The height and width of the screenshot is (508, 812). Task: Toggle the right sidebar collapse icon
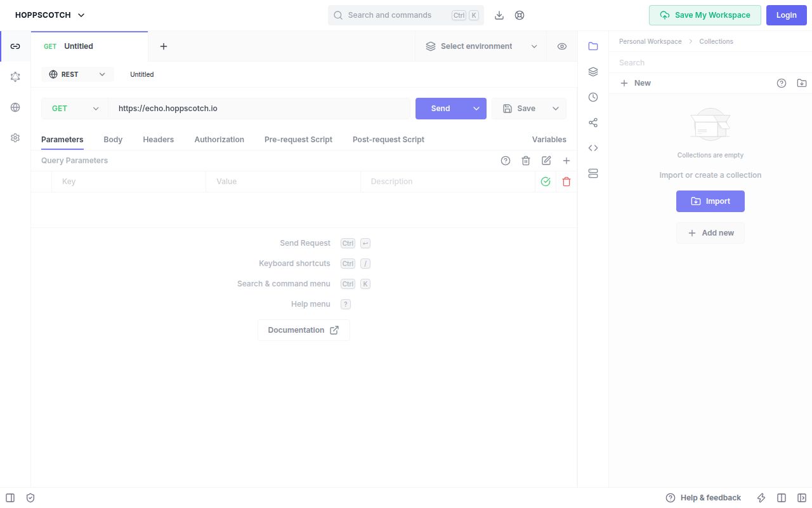tap(802, 498)
